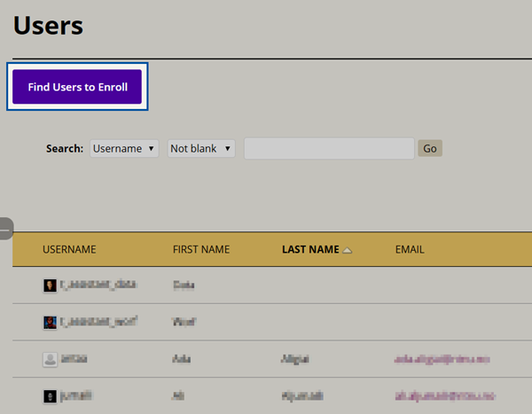Toggle the sort arrow beside LAST NAME
This screenshot has width=532, height=414.
(x=347, y=250)
